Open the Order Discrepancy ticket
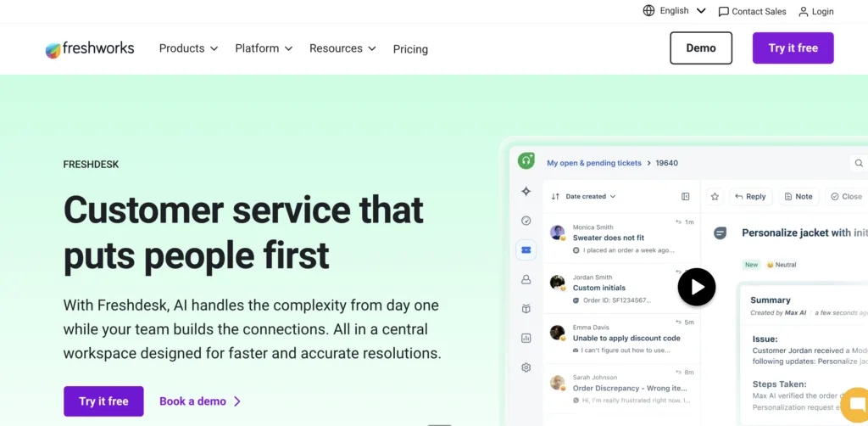 click(621, 389)
